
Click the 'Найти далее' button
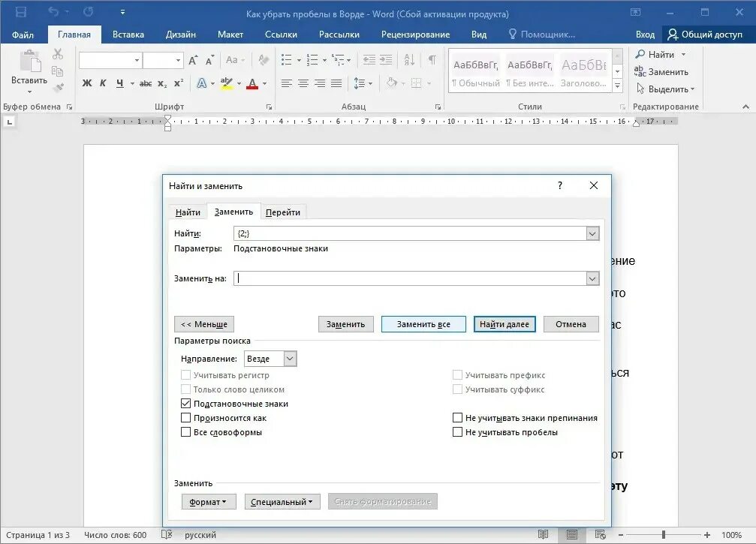(x=505, y=324)
